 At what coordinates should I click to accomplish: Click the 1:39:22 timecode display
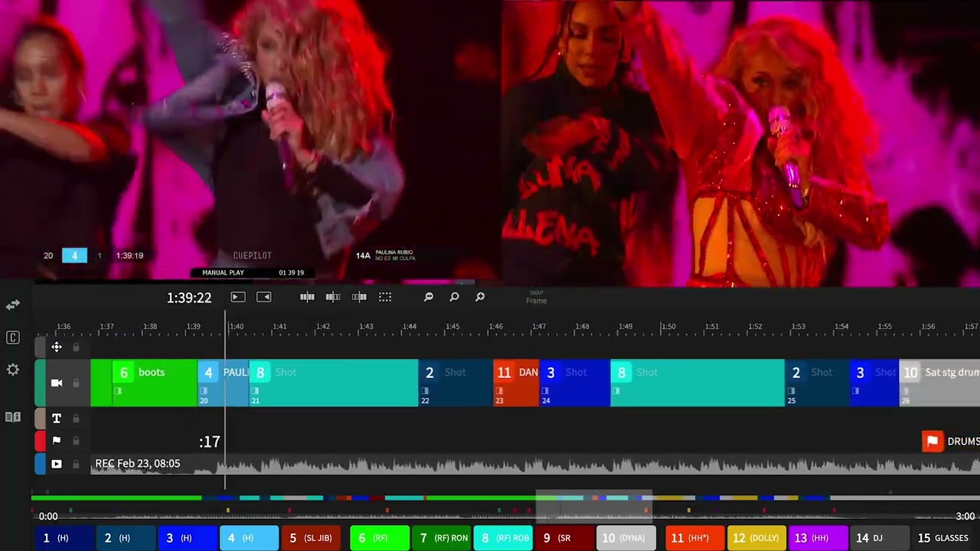point(189,298)
